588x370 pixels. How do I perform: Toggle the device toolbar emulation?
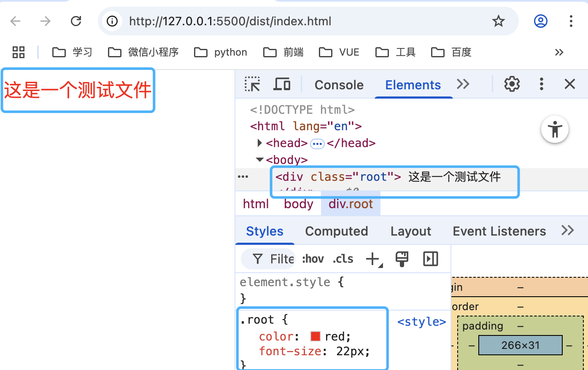pyautogui.click(x=282, y=84)
